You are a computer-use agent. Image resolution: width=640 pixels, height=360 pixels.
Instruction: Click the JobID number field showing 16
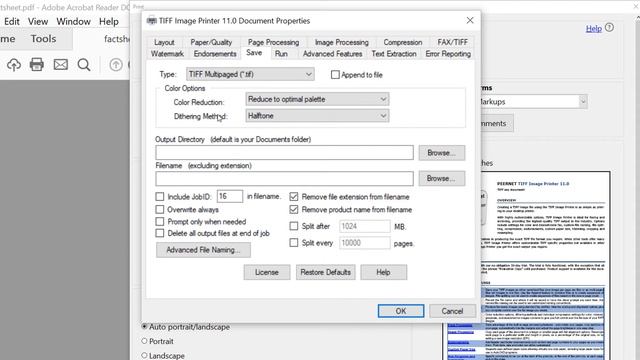(x=230, y=196)
